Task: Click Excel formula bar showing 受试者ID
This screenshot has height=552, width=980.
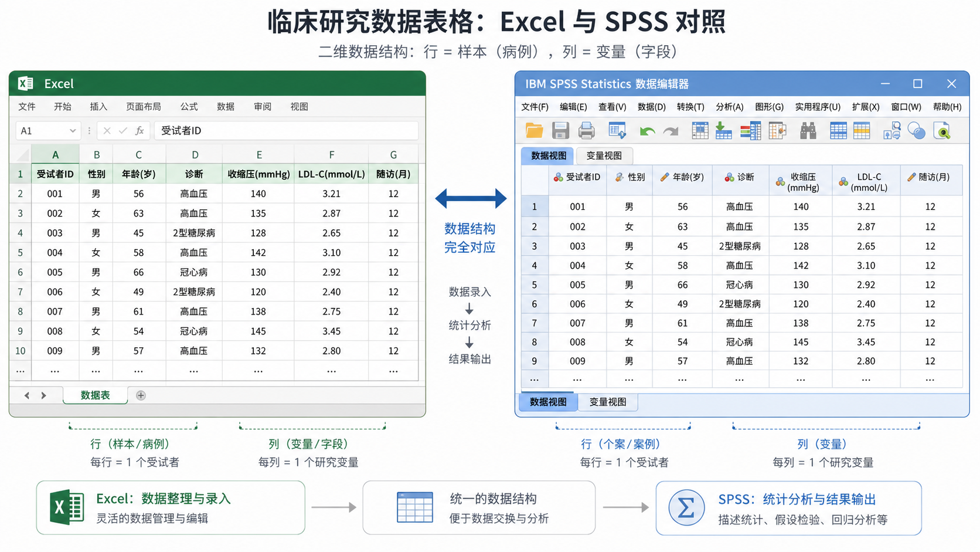Action: pos(286,131)
